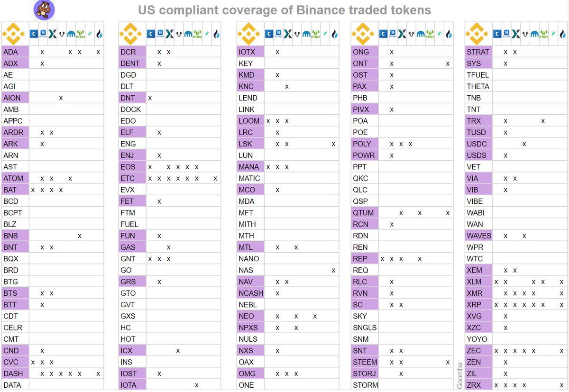Select the highlighted DASH token cell

(x=16, y=374)
